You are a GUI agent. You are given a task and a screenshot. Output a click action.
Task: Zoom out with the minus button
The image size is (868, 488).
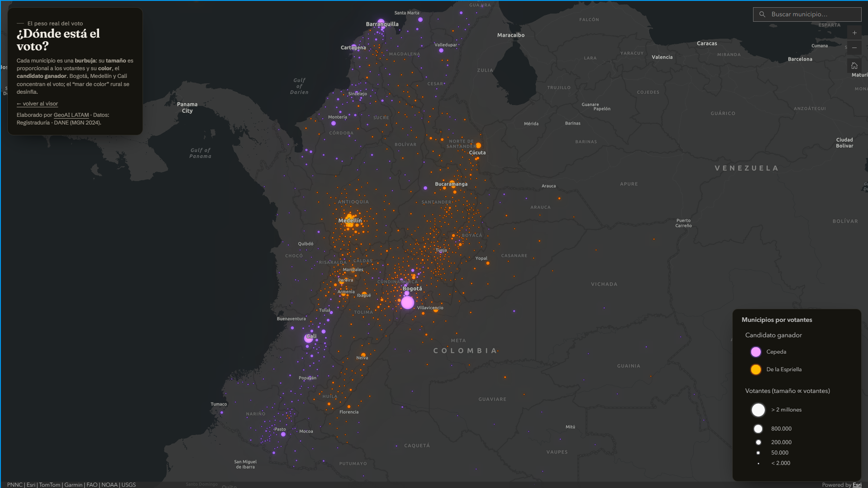click(854, 48)
